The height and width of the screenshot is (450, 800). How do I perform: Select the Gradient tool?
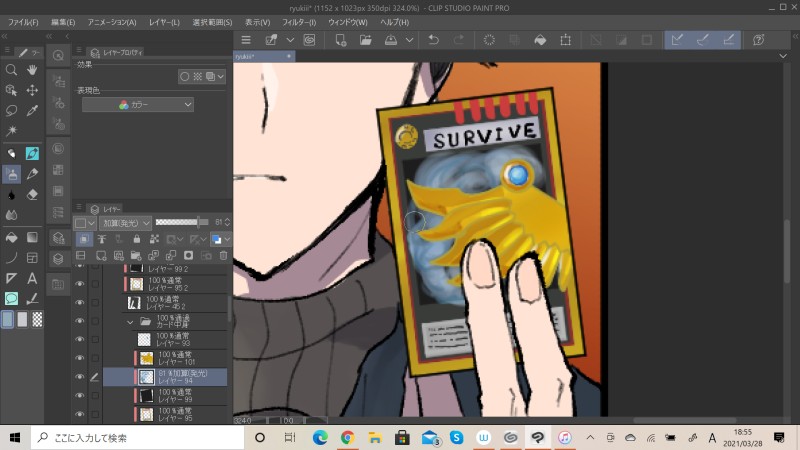(x=32, y=237)
